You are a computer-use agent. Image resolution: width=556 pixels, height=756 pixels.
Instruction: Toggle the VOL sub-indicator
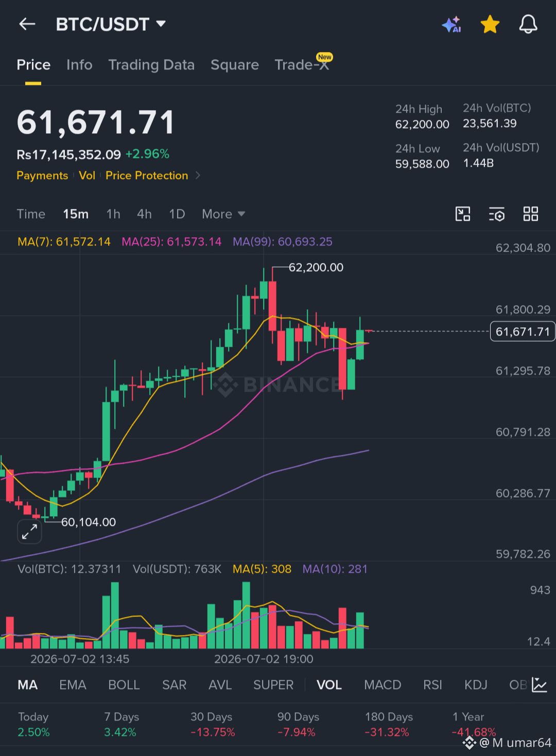click(x=329, y=685)
